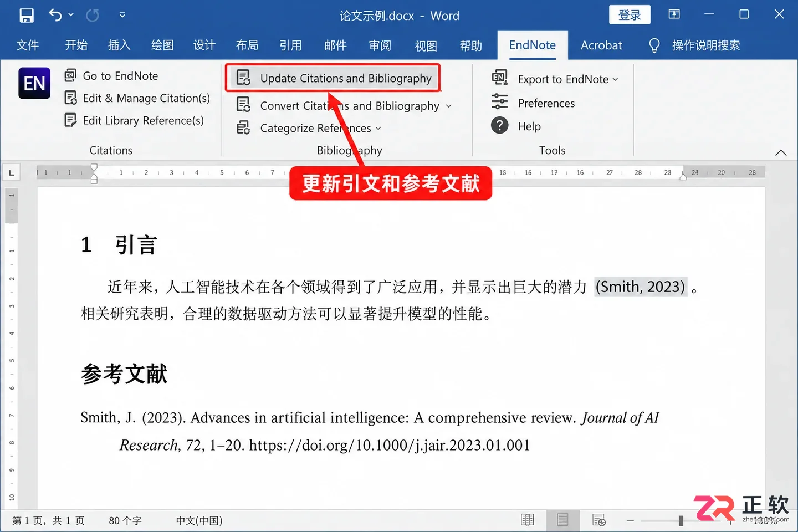798x532 pixels.
Task: Click the tab selector L button on ruler
Action: click(x=12, y=173)
